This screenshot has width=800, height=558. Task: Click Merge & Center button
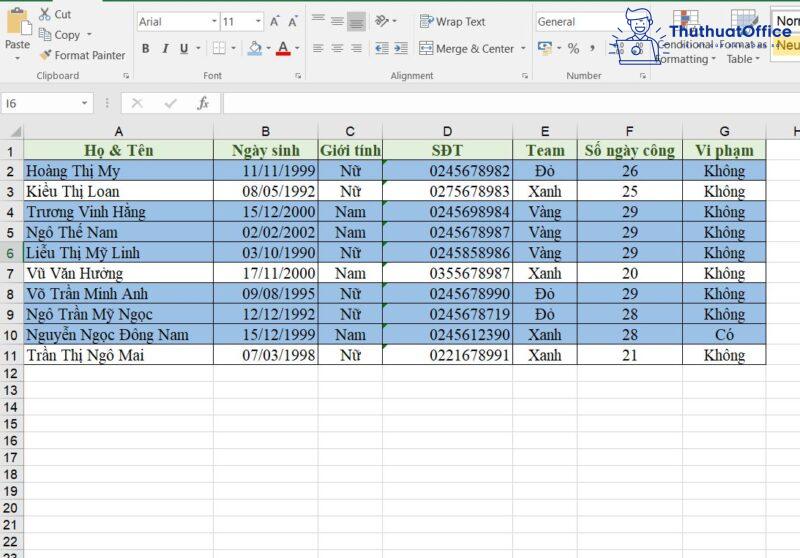(467, 48)
